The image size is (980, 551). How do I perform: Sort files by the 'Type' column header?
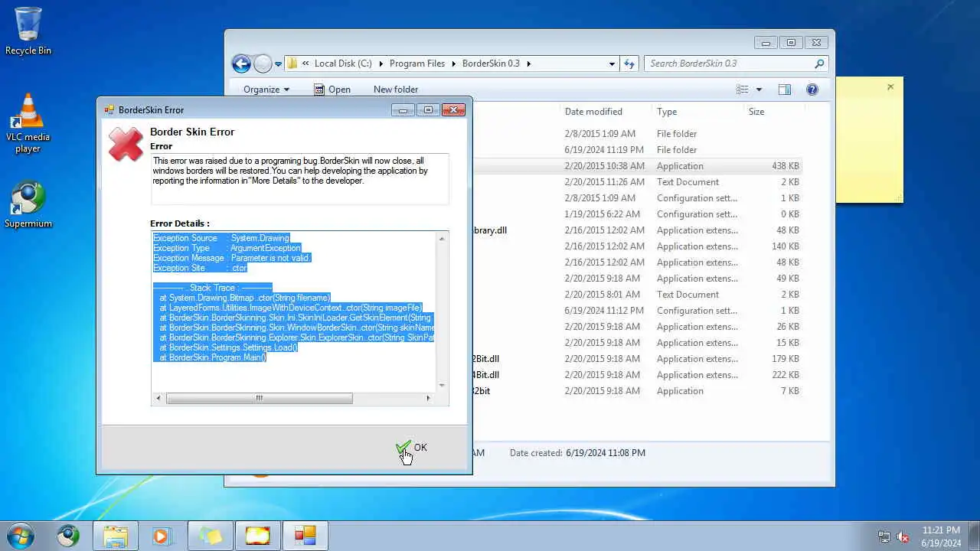click(x=667, y=112)
